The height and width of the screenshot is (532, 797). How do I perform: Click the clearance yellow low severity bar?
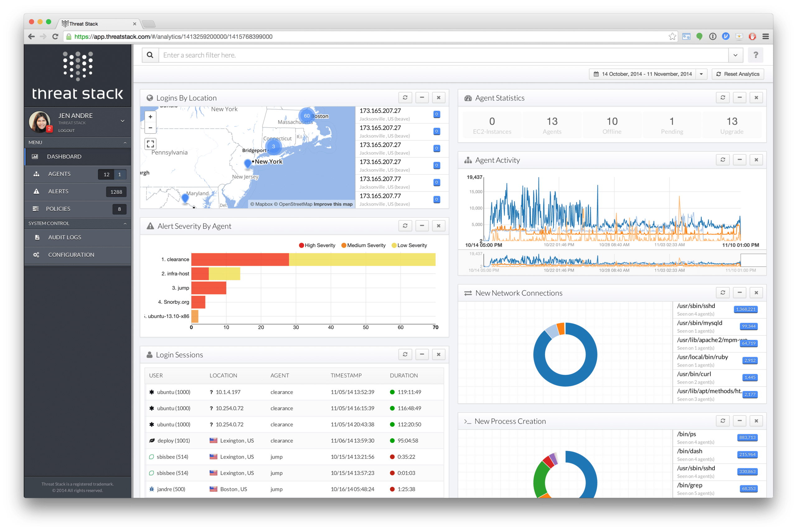(362, 259)
